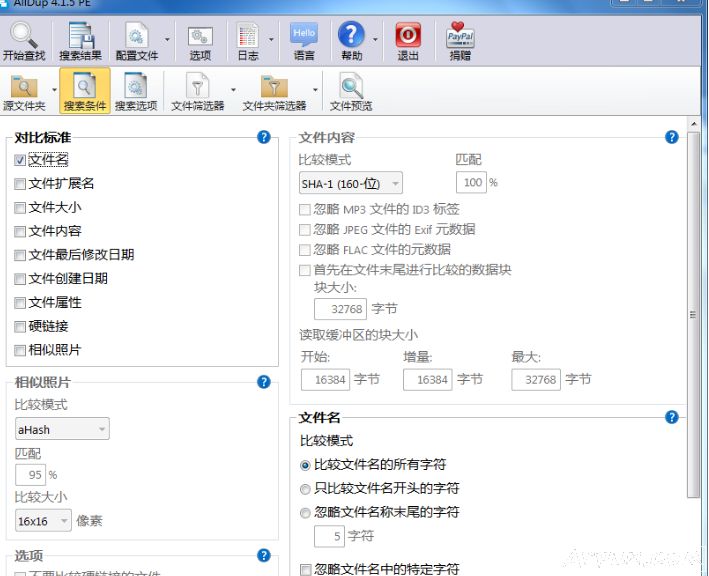Click the help icon beside 选项 section
The width and height of the screenshot is (709, 576).
tap(264, 555)
